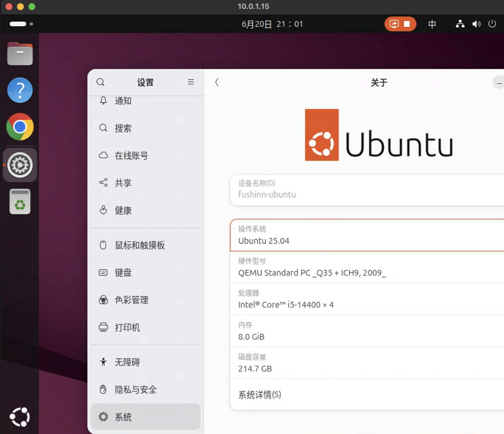The width and height of the screenshot is (504, 434).
Task: Click the gear icon beside 系统
Action: pyautogui.click(x=103, y=417)
